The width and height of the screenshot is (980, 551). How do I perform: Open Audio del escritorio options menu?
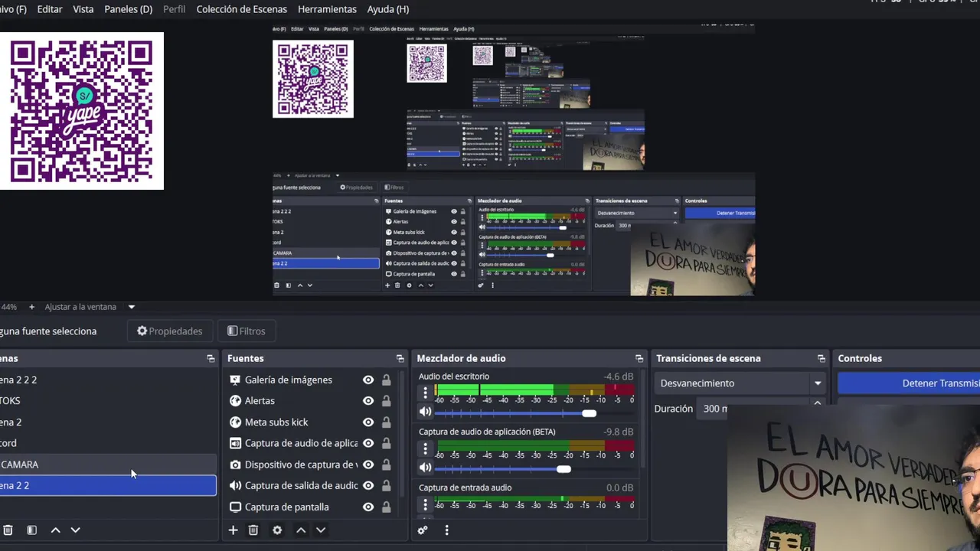(x=425, y=393)
